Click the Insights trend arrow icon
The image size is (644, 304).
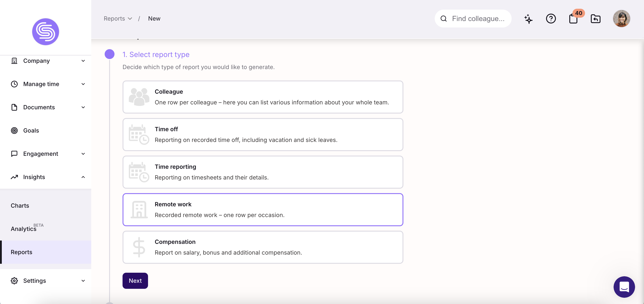[14, 177]
